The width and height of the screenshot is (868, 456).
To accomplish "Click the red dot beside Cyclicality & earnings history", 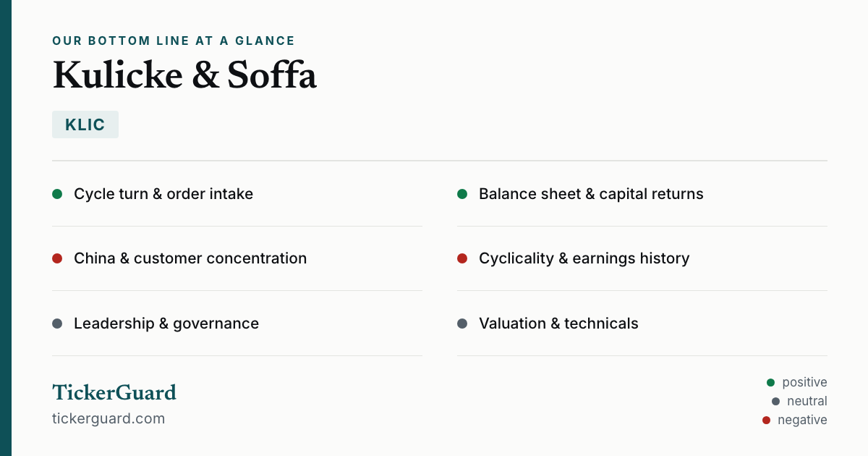I will [x=462, y=258].
